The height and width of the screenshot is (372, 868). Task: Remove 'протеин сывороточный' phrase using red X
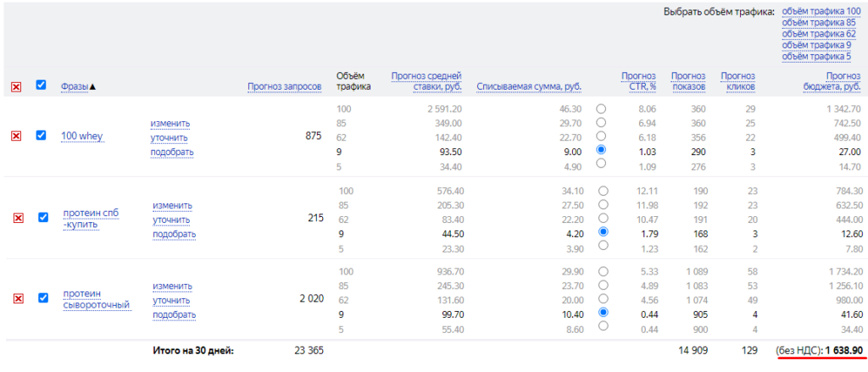(x=16, y=298)
